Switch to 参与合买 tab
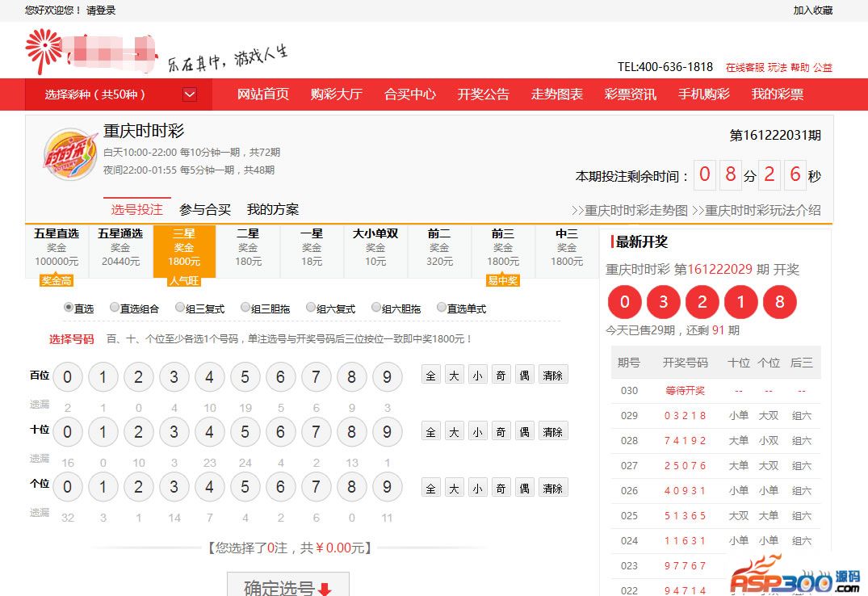Image resolution: width=868 pixels, height=596 pixels. click(x=205, y=209)
